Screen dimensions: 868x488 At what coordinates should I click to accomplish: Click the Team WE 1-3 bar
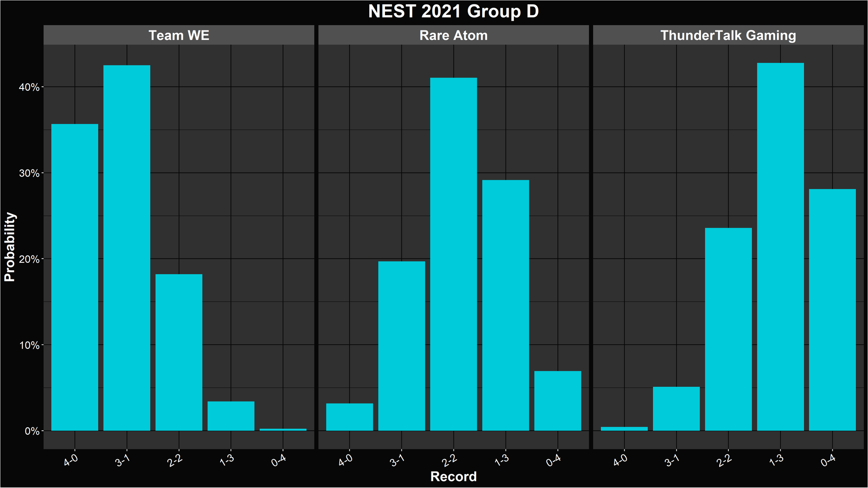pos(231,416)
